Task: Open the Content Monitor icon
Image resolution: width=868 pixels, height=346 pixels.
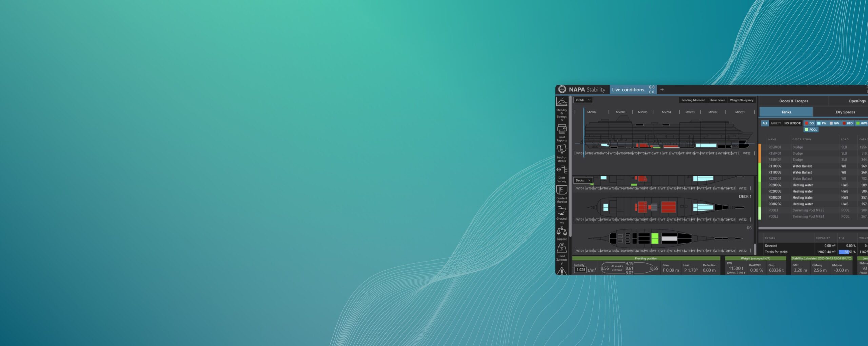Action: [561, 190]
